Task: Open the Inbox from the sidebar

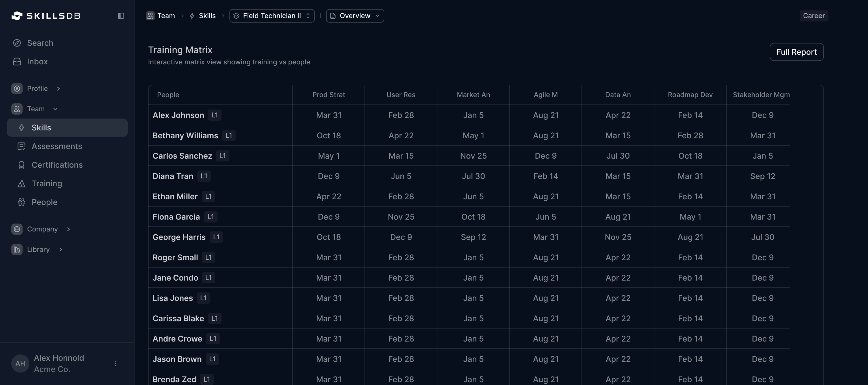Action: point(17,62)
